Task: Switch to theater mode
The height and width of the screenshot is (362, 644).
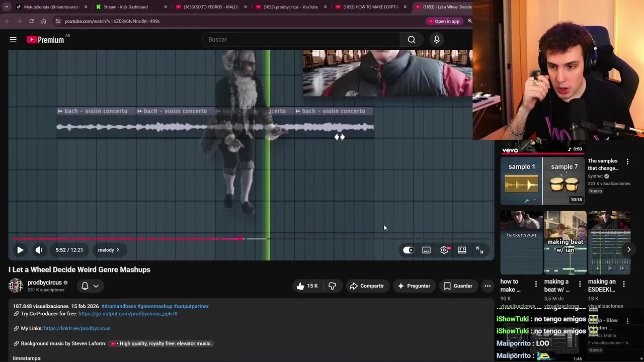Action: pos(462,250)
